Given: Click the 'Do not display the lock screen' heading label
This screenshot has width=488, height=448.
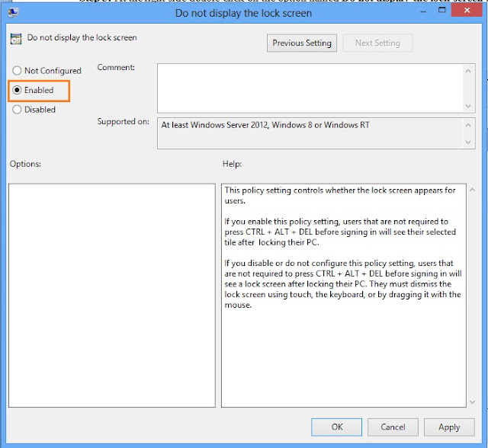Looking at the screenshot, I should [x=82, y=37].
